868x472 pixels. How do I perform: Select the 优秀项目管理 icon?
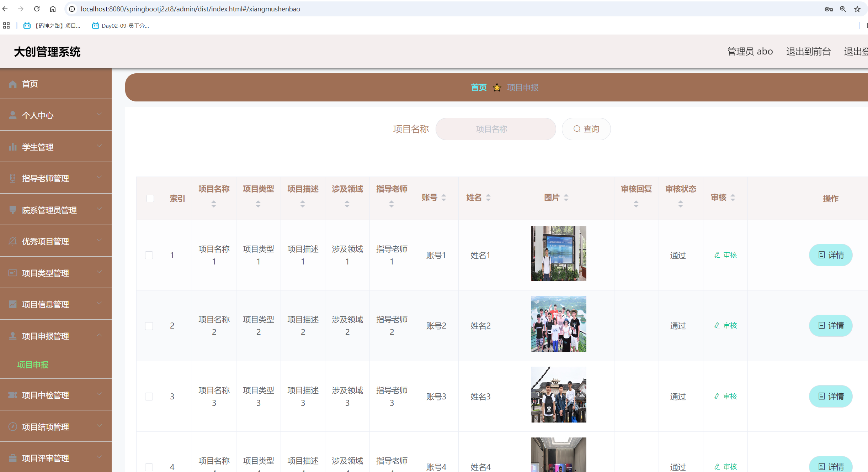point(12,241)
